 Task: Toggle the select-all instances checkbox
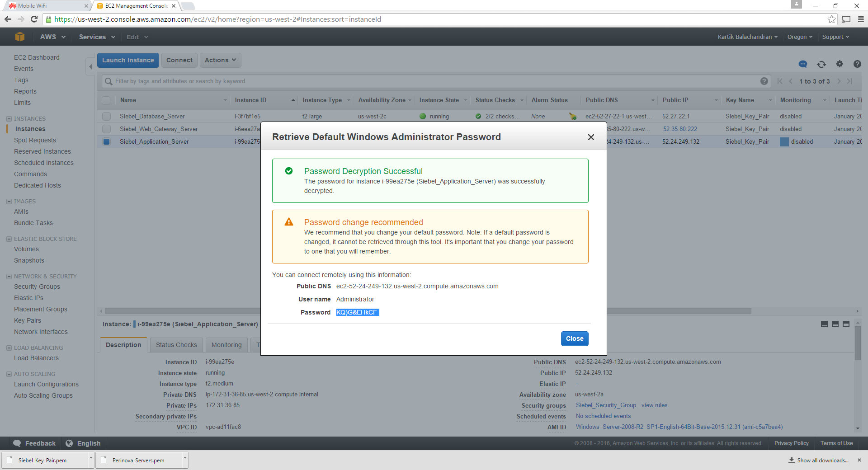[106, 100]
